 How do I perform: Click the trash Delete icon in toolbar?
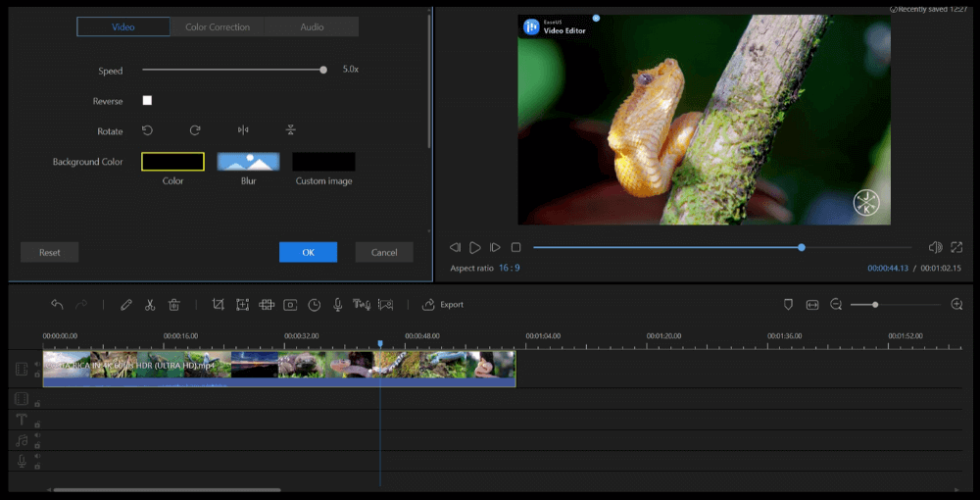coord(173,305)
